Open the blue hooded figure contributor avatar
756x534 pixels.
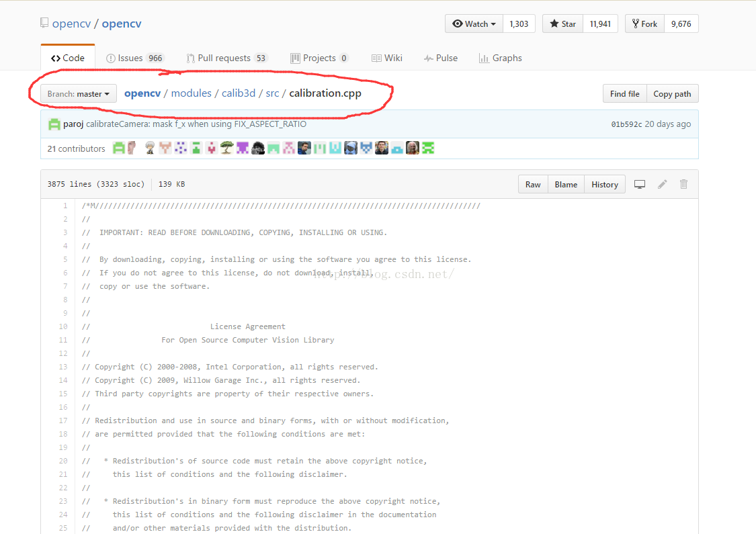click(x=351, y=148)
